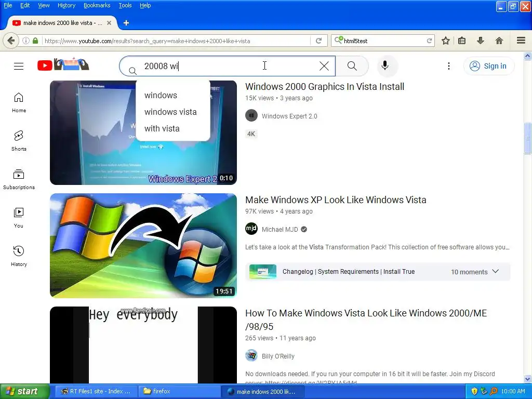Open 'How To Make Windows Vista Look Like Windows 2000' video
This screenshot has height=399, width=532.
point(366,320)
